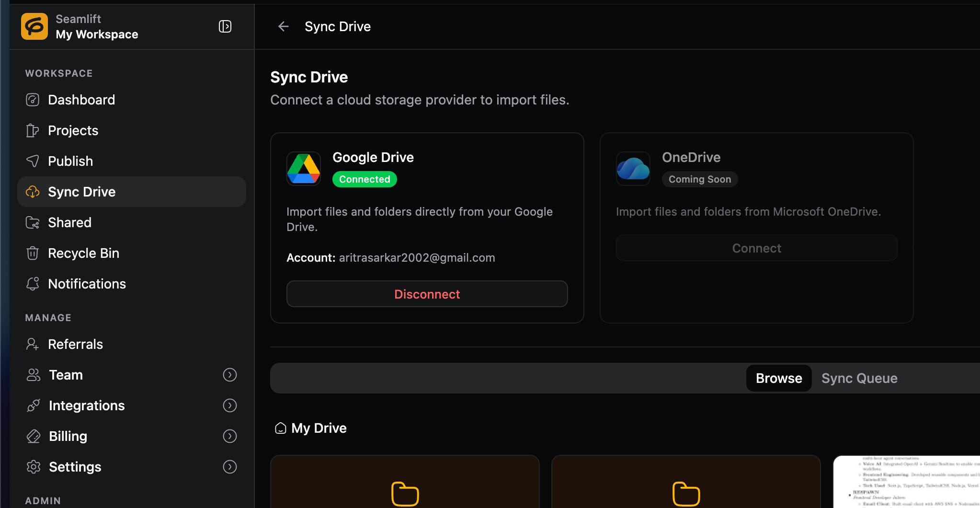Click the green Connected badge

(365, 179)
